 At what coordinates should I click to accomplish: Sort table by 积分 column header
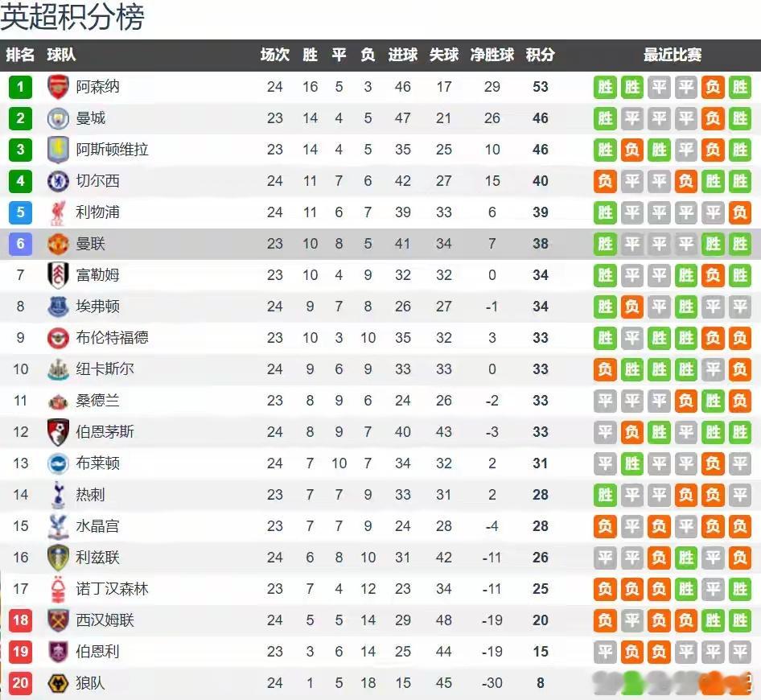540,55
